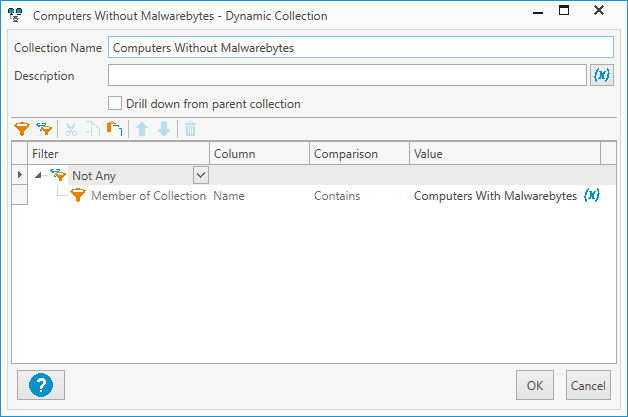
Task: Enable Drill down from parent collection
Action: [115, 103]
